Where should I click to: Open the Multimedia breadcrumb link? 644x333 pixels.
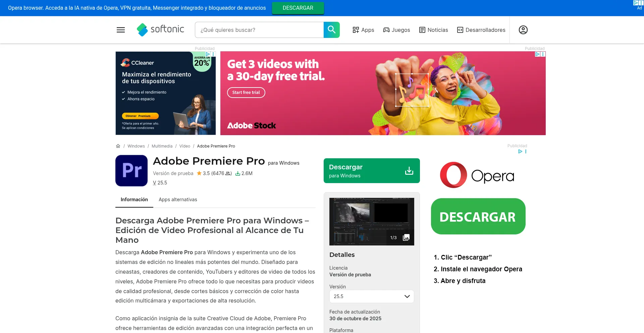point(162,146)
